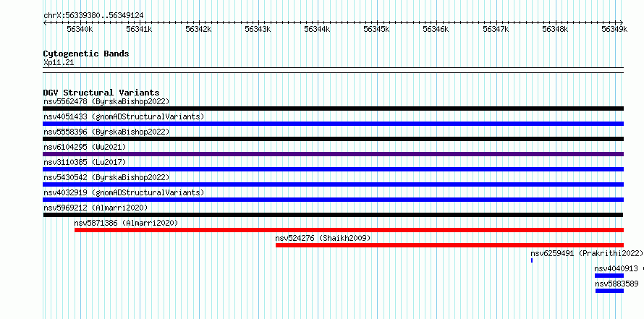The height and width of the screenshot is (319, 644).
Task: Click the 56348k ruler tick label
Action: tap(555, 29)
